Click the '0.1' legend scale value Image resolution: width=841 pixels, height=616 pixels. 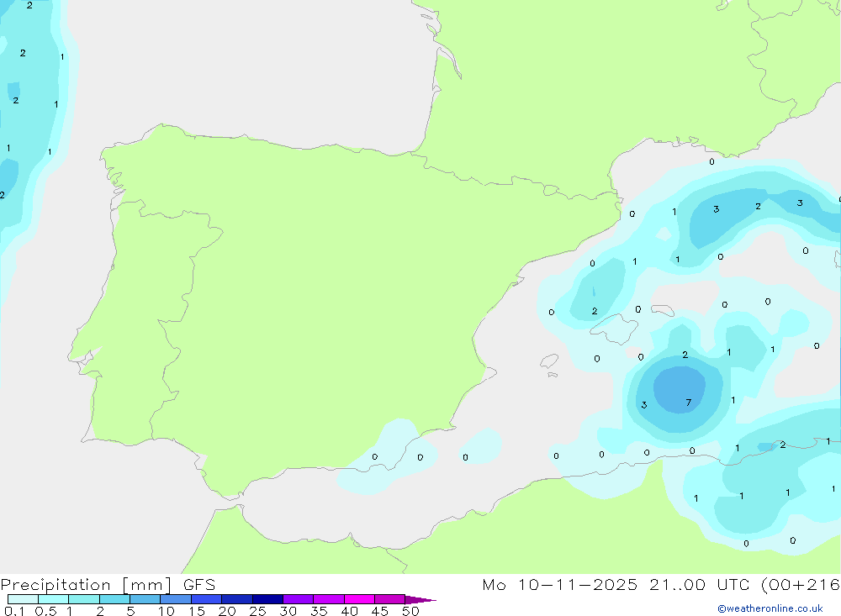[x=14, y=611]
